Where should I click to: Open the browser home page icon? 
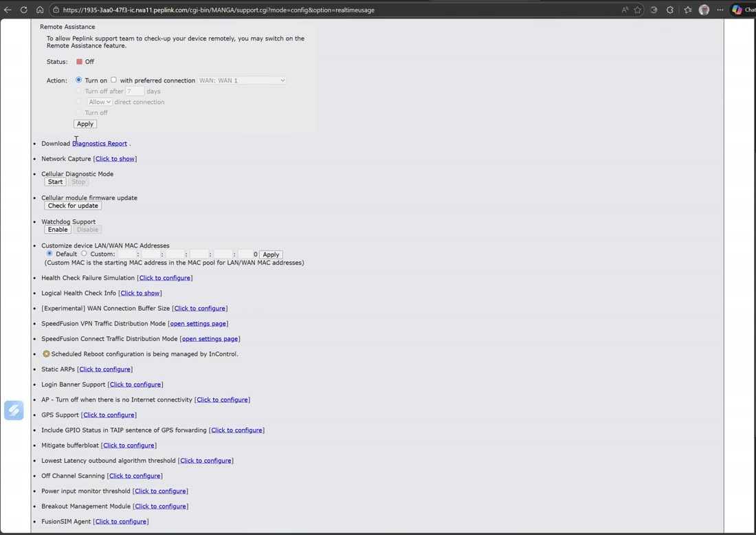[x=40, y=10]
